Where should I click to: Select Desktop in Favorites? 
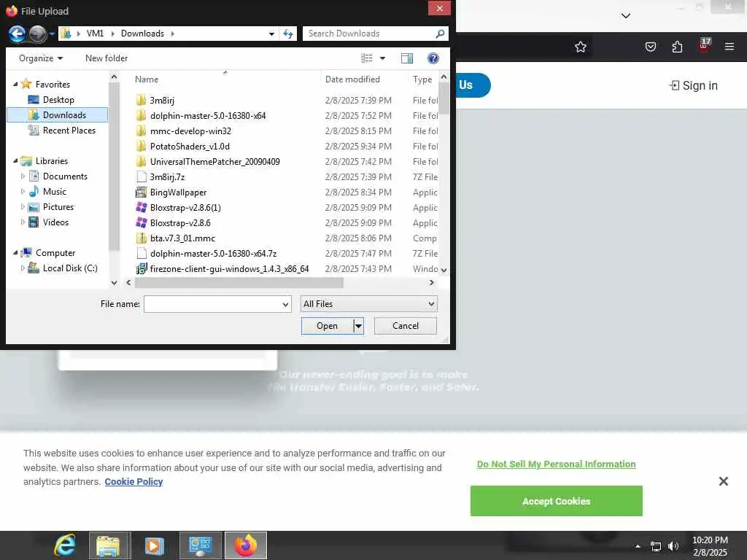click(x=58, y=99)
